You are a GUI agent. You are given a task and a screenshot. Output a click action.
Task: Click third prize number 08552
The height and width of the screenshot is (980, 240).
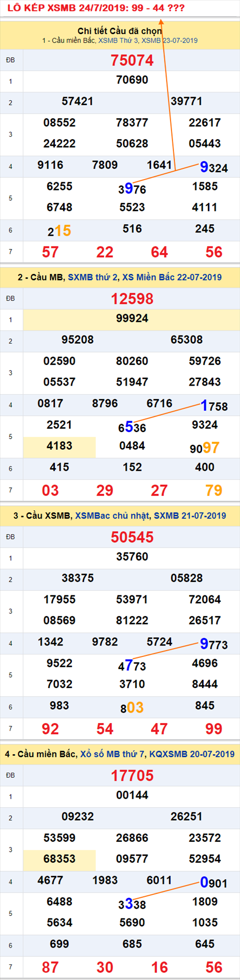(59, 123)
